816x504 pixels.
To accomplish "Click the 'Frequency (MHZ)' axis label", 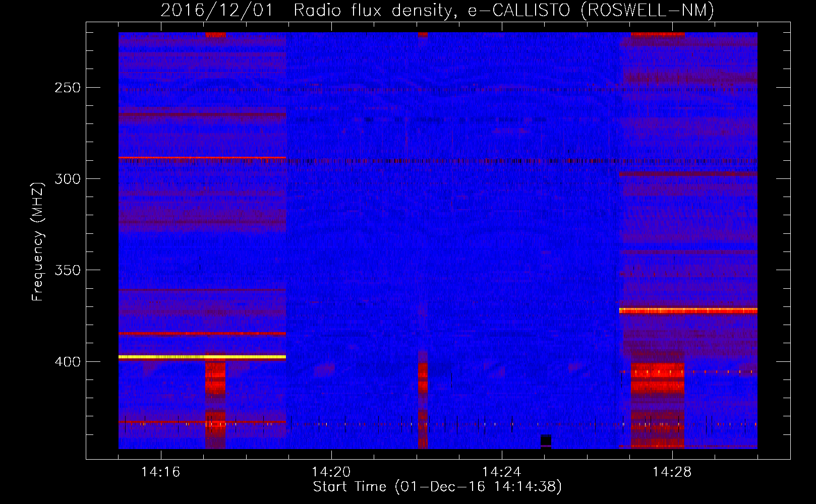I will tap(38, 242).
